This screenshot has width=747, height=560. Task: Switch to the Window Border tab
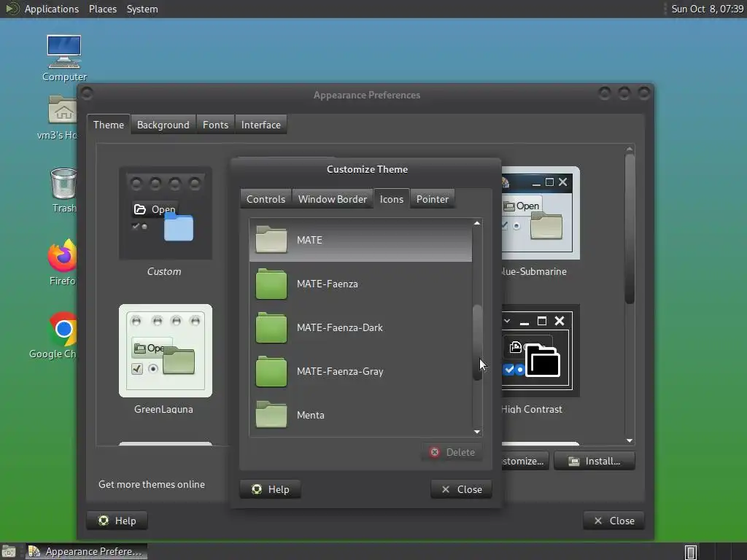[333, 199]
